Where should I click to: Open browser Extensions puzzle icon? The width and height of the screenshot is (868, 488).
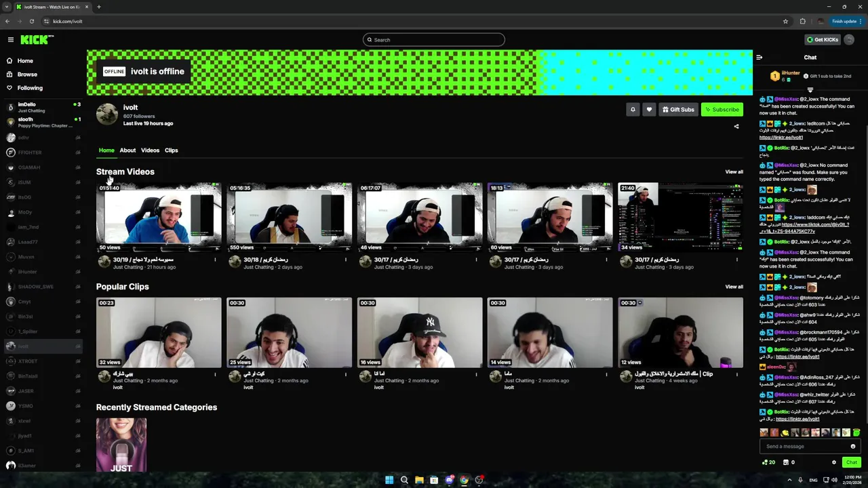tap(803, 21)
